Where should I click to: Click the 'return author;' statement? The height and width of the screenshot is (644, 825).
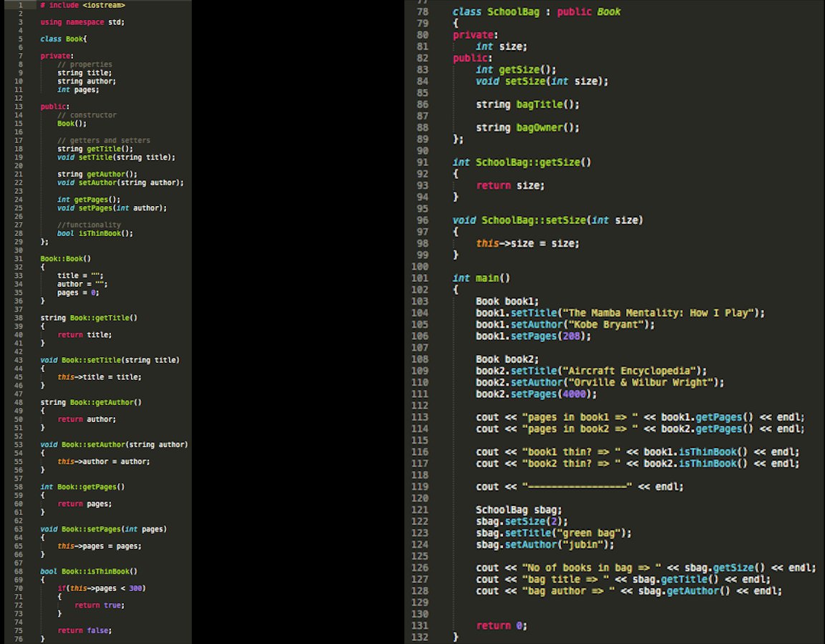87,419
